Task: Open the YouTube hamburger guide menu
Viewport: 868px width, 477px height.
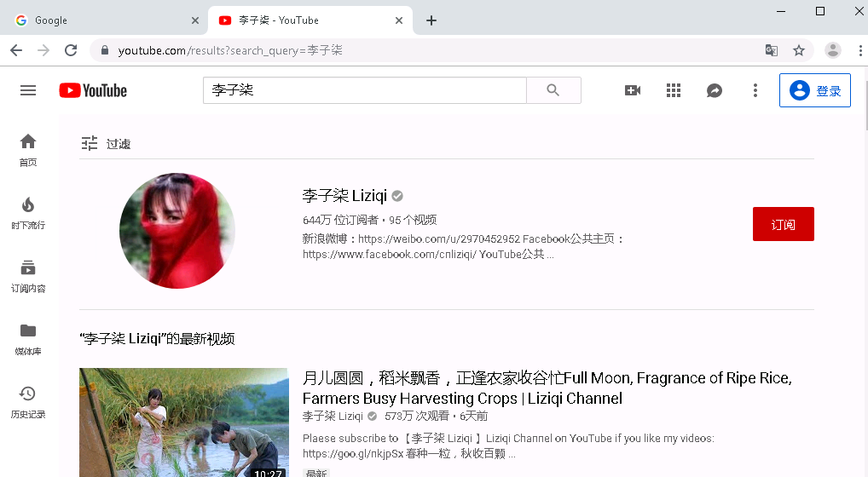Action: [x=27, y=90]
